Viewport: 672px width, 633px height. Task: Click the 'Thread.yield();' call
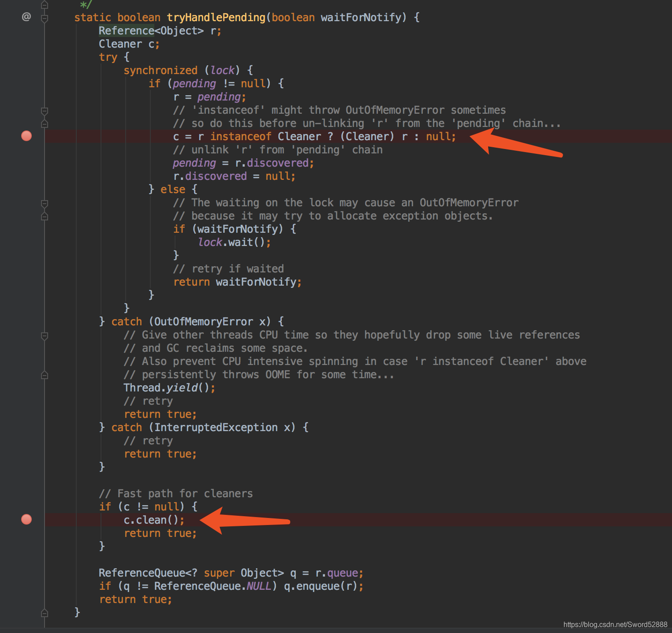click(x=169, y=387)
